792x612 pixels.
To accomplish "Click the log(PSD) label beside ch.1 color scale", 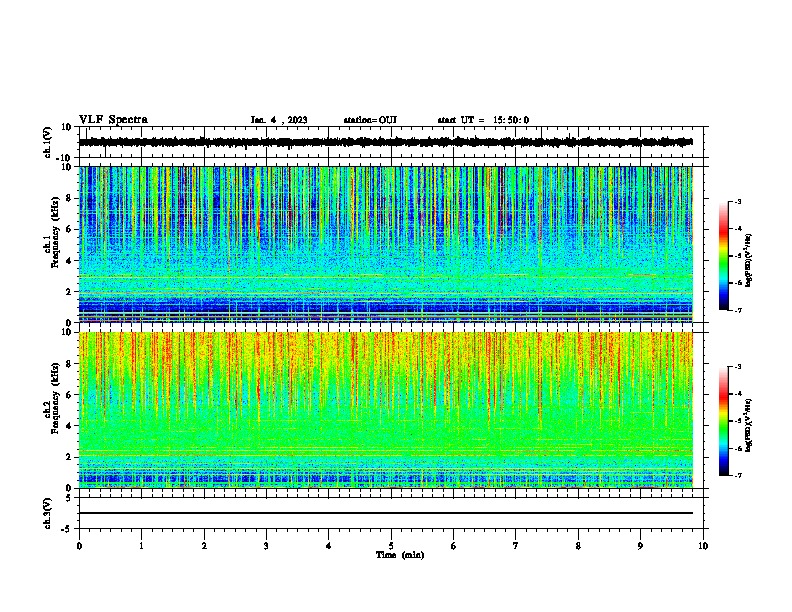I will coord(749,260).
